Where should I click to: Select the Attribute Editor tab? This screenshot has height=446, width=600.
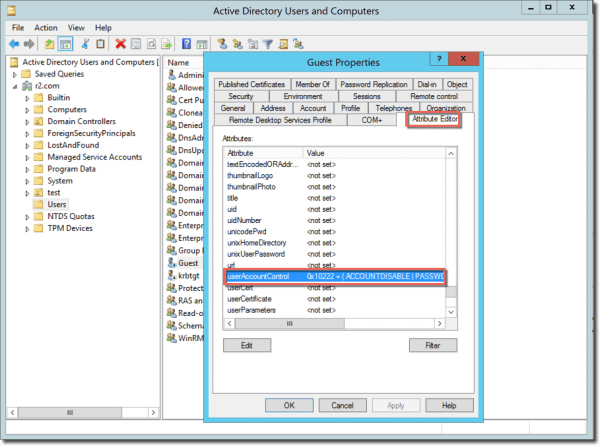(435, 119)
